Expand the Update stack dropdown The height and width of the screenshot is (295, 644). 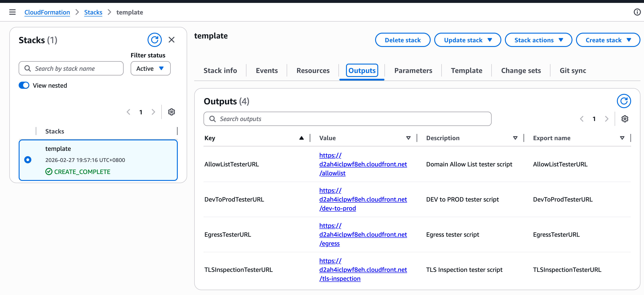[467, 40]
